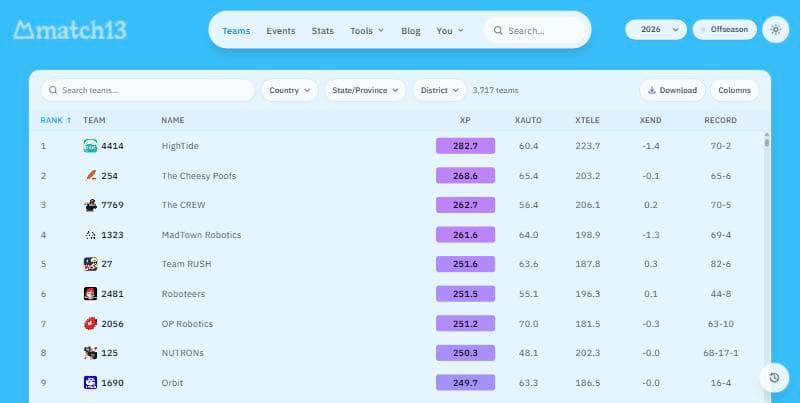Click MadTown Robotics 1323 team logo
The height and width of the screenshot is (403, 800).
pyautogui.click(x=90, y=235)
